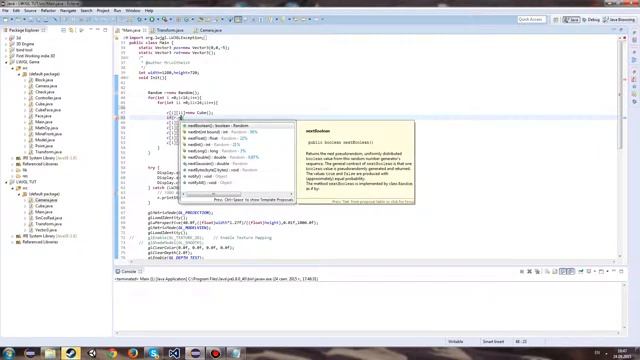This screenshot has height=360, width=640.
Task: Open the Help menu
Action: [x=149, y=11]
